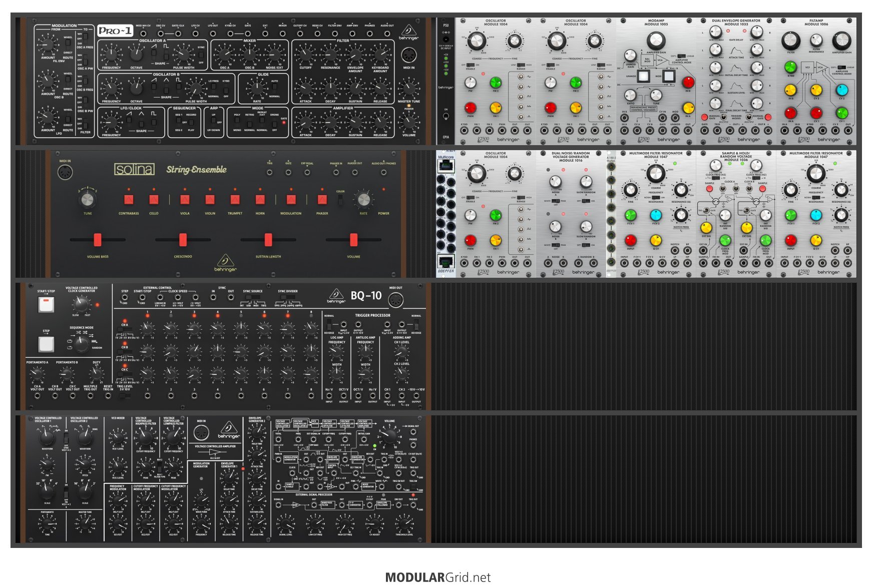Click the BQ-10 RESET TRIG IN jack

click(108, 396)
